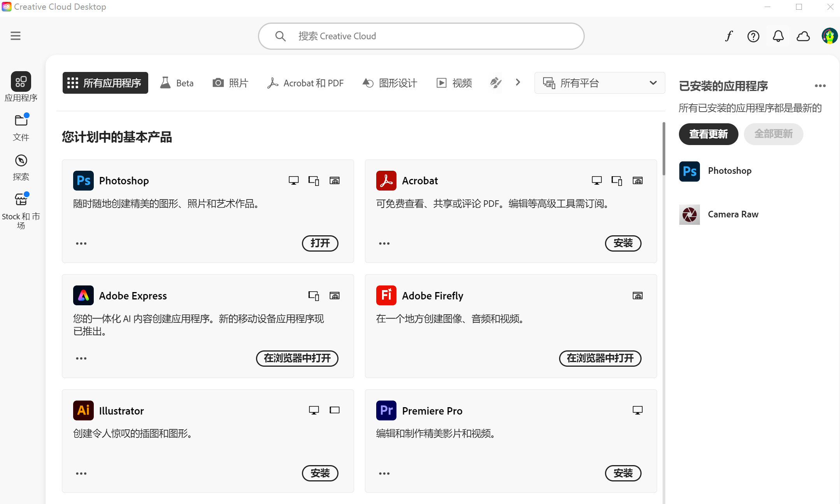Click Photoshop card desktop platform icon
This screenshot has height=504, width=840.
click(294, 180)
